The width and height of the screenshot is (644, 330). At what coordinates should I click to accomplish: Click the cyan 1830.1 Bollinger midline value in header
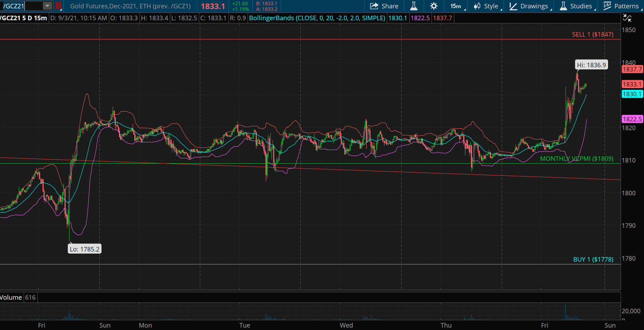tap(398, 18)
